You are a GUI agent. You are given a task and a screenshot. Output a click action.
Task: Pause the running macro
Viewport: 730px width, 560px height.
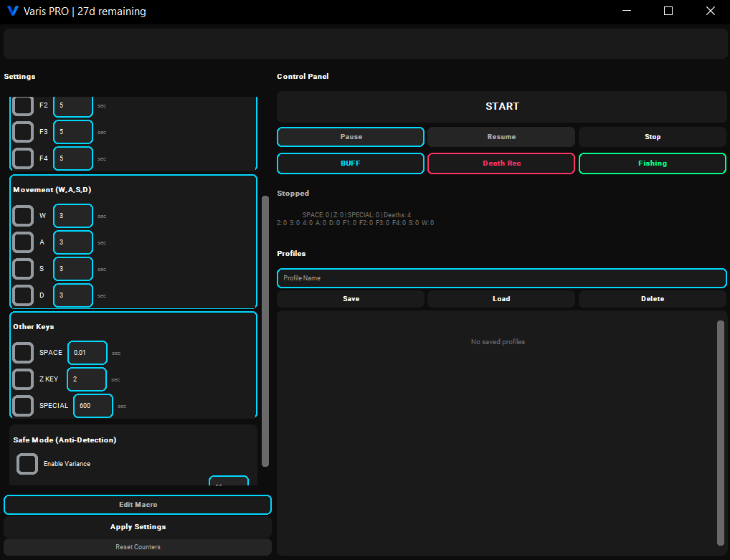click(x=351, y=137)
